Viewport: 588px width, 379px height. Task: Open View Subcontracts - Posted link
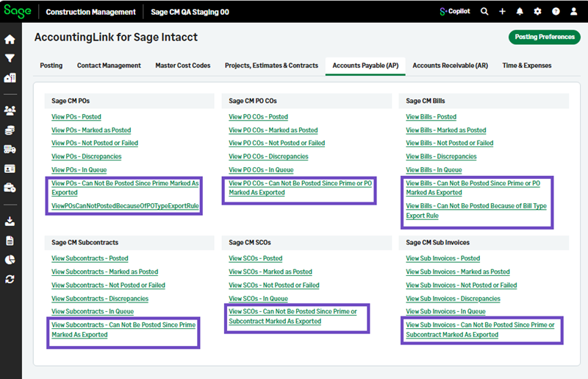[90, 258]
